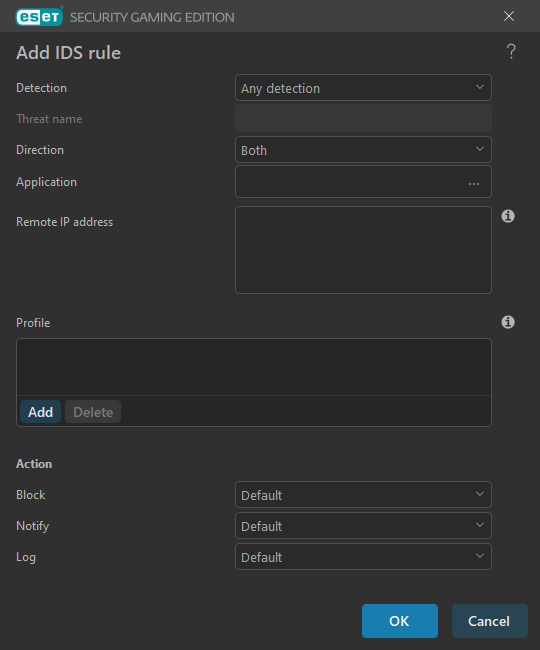Click the "Block" label

(x=31, y=495)
